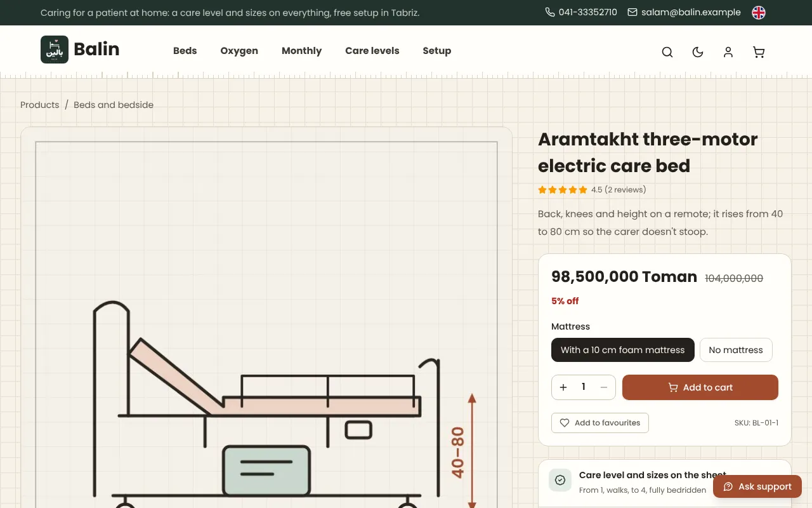Click the care bed product illustration
The height and width of the screenshot is (508, 812).
pyautogui.click(x=266, y=317)
